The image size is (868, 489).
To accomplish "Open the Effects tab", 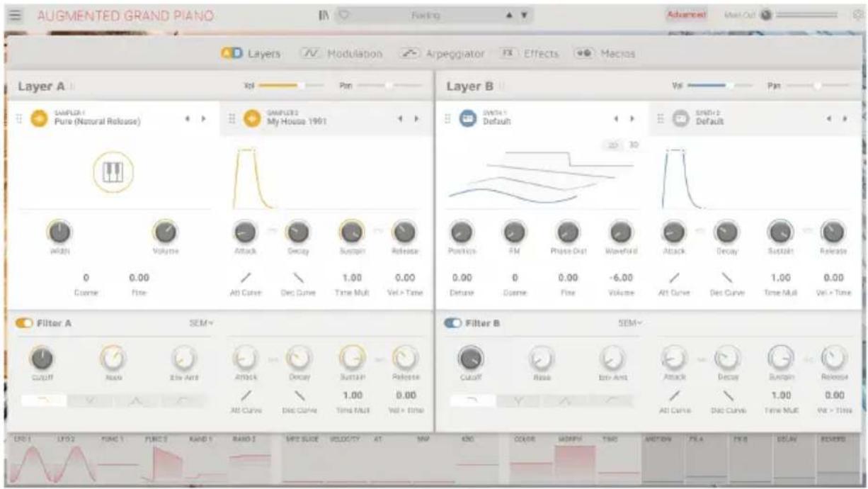I will pos(530,53).
